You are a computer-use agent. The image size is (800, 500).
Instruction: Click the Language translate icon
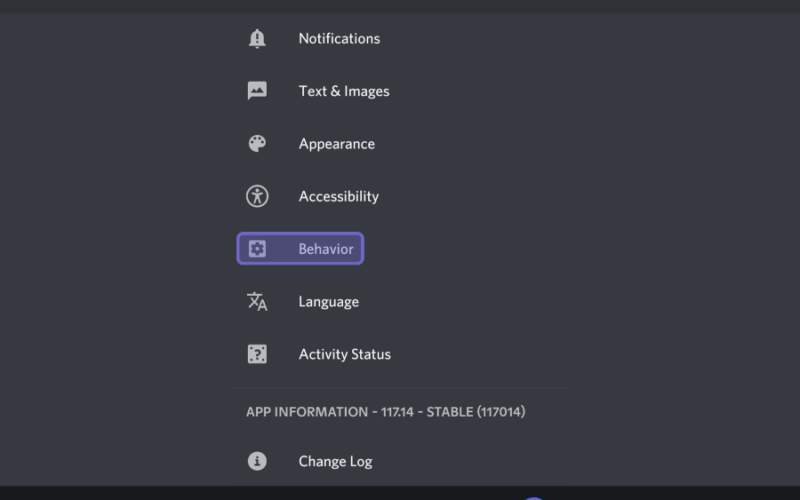(257, 301)
